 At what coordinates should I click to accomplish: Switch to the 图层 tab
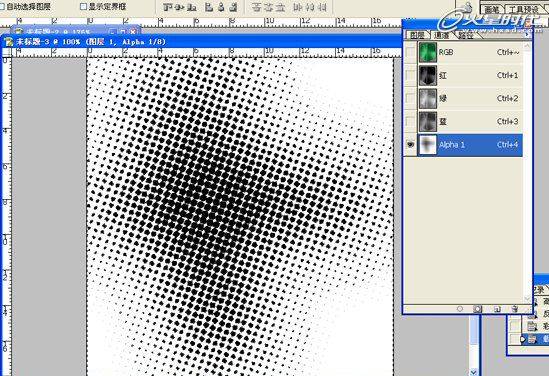417,35
